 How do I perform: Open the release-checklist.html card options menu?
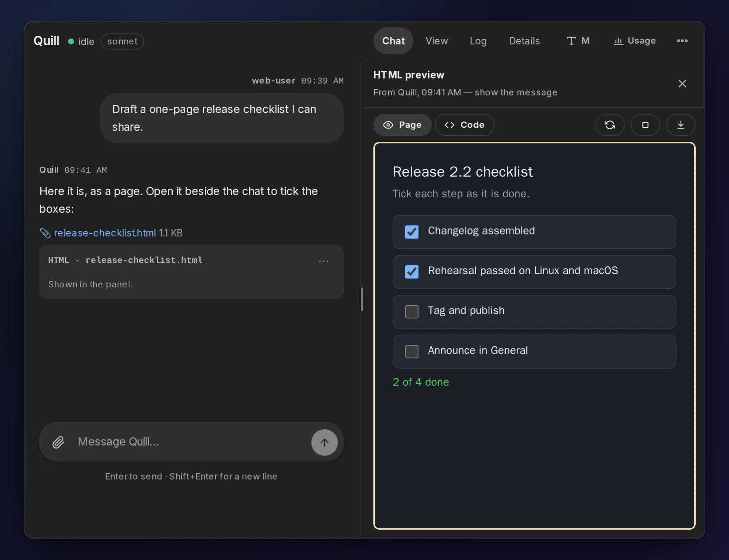(x=323, y=261)
